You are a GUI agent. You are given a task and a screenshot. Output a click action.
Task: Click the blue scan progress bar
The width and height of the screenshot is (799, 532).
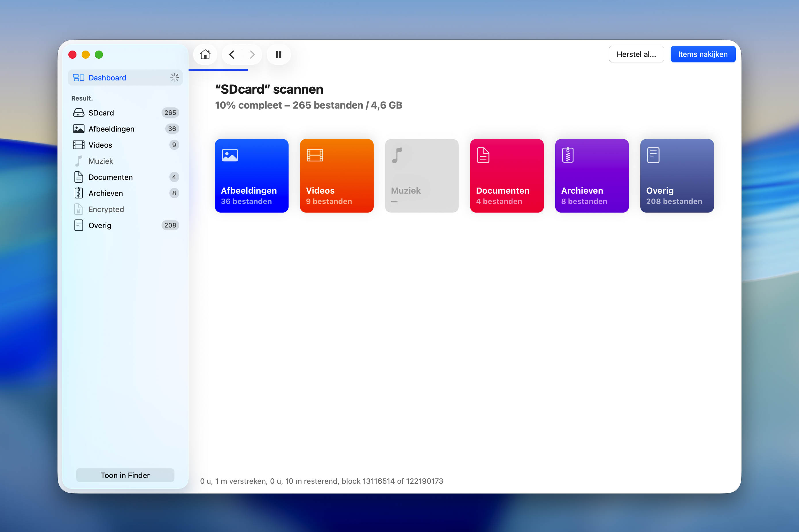(x=218, y=70)
